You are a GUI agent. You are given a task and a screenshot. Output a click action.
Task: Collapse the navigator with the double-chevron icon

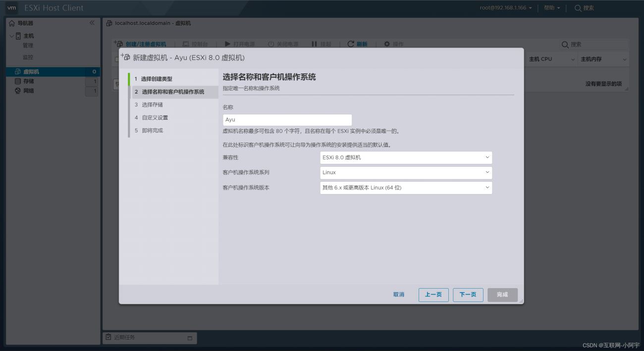tap(92, 23)
